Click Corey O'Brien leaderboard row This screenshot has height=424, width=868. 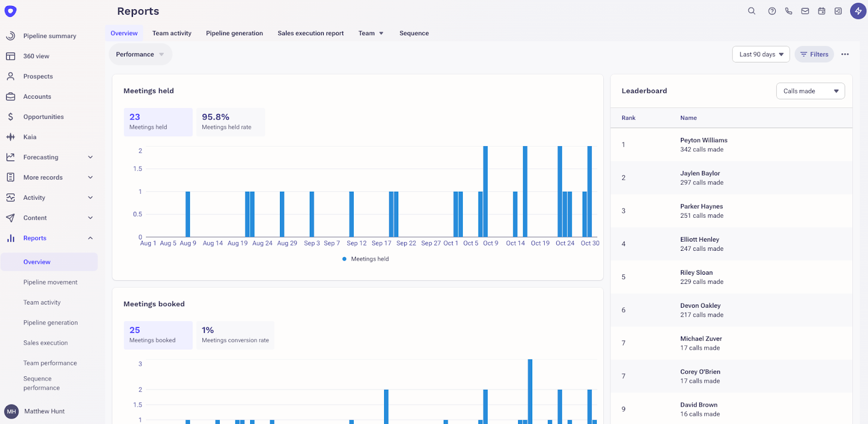pos(731,376)
